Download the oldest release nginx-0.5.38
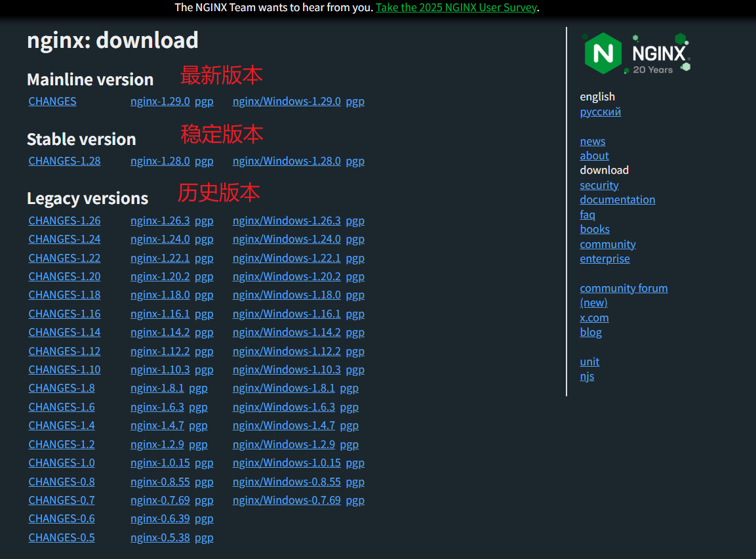The image size is (756, 559). click(x=160, y=537)
